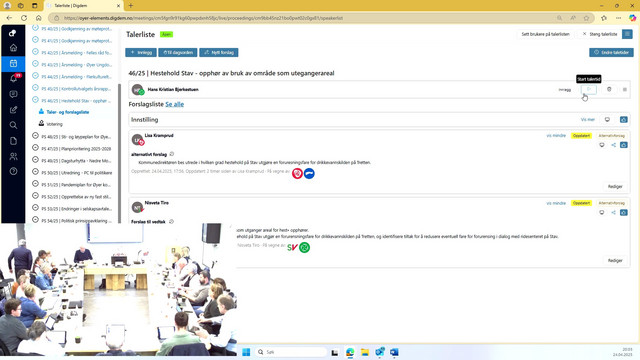Open the home icon in sidebar
The image size is (640, 360).
(x=13, y=48)
